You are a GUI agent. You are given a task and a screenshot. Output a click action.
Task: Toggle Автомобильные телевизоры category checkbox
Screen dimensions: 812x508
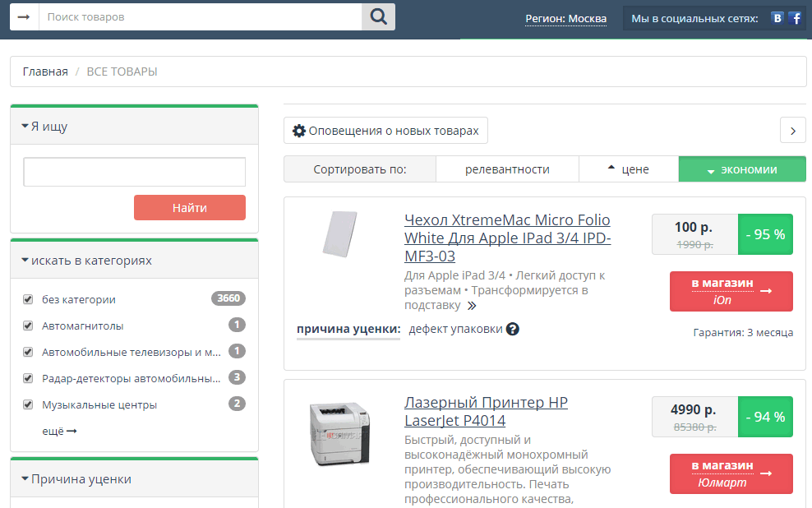point(28,352)
